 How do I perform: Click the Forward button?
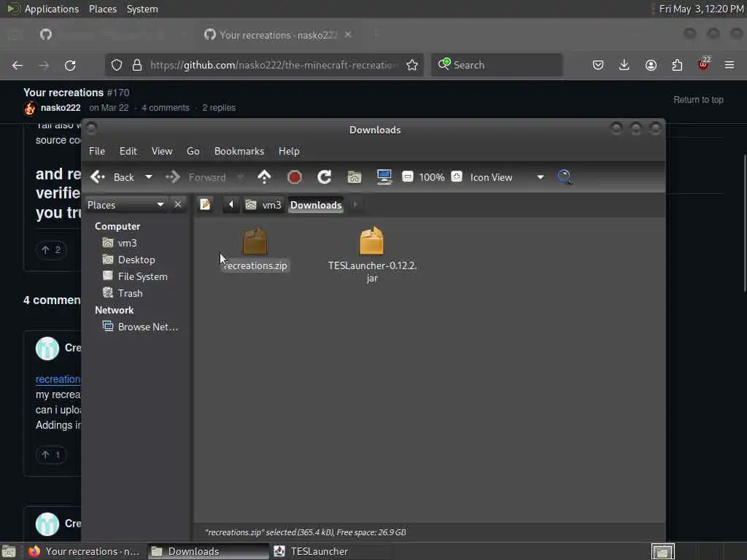click(196, 177)
